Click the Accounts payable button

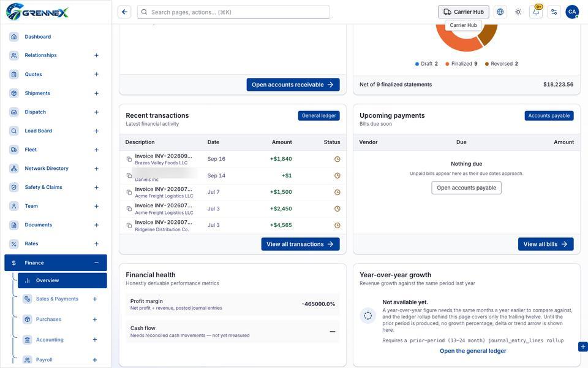tap(549, 116)
